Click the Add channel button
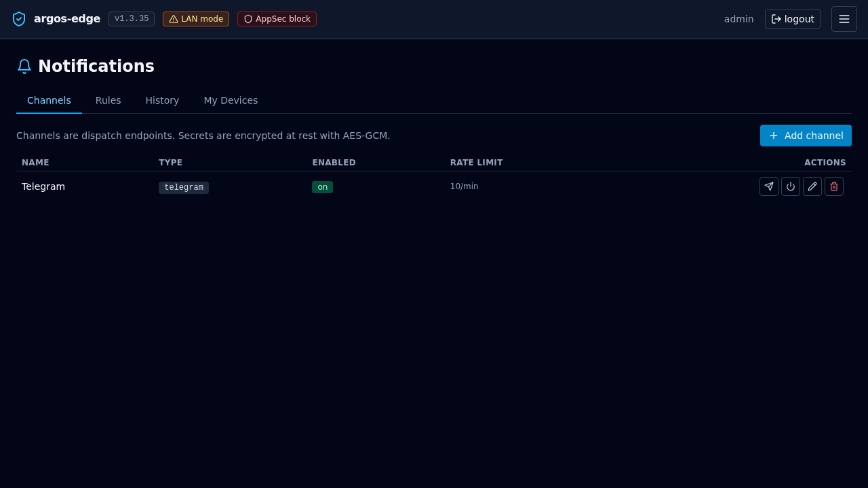Screen dimensions: 868x488 click(806, 136)
